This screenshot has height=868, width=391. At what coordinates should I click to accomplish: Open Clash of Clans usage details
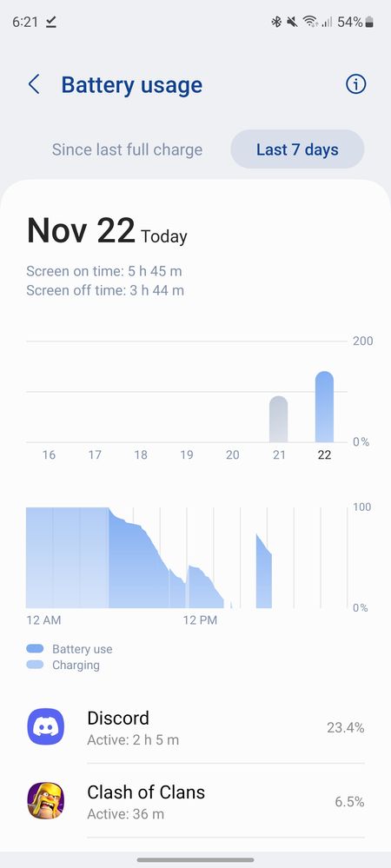(195, 801)
